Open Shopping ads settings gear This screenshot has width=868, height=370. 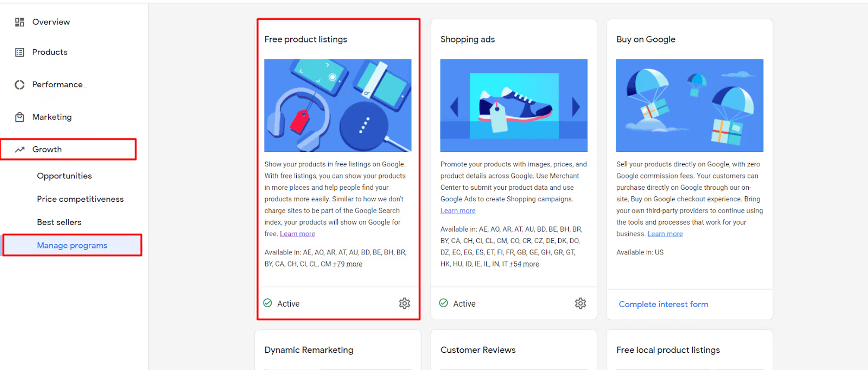580,303
